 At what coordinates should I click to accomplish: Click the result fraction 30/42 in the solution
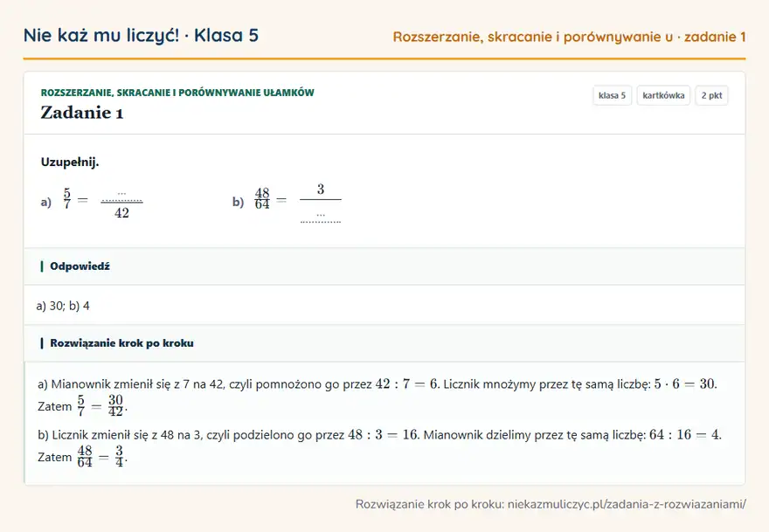click(115, 406)
